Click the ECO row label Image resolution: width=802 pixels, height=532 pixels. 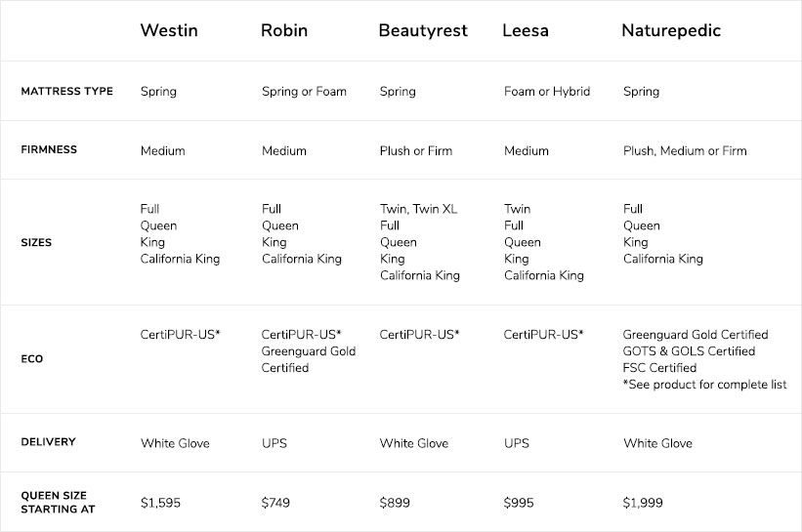31,359
